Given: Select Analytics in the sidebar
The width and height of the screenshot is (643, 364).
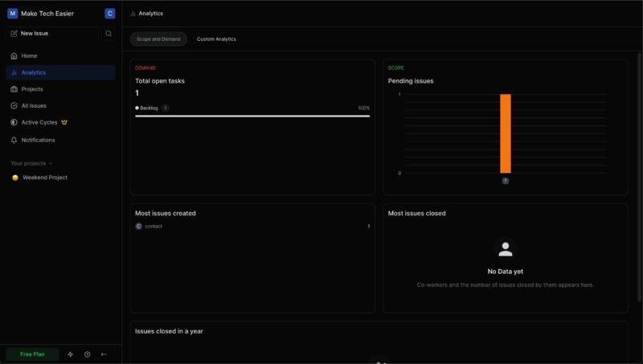Looking at the screenshot, I should (x=60, y=72).
